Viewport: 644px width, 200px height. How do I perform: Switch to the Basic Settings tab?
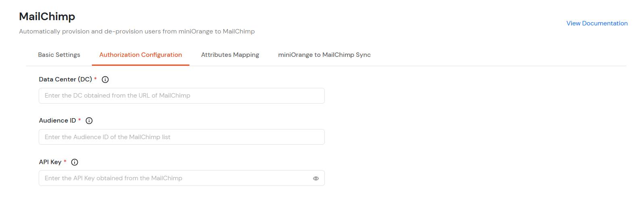coord(59,55)
